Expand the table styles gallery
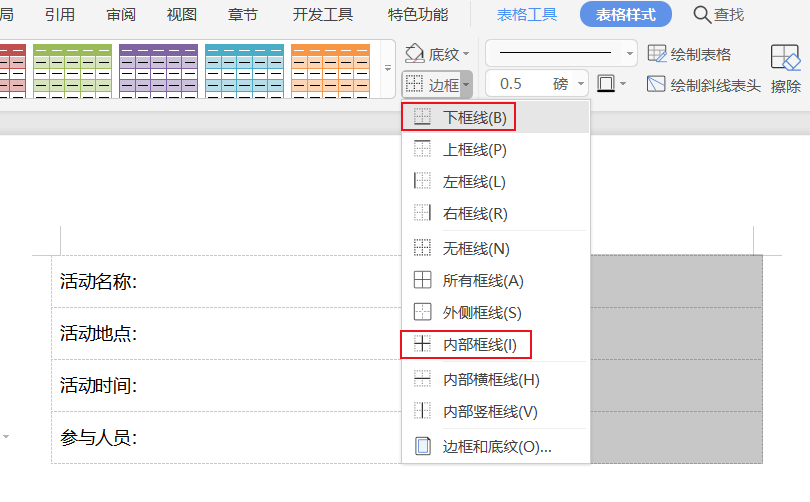Image resolution: width=810 pixels, height=502 pixels. tap(388, 68)
